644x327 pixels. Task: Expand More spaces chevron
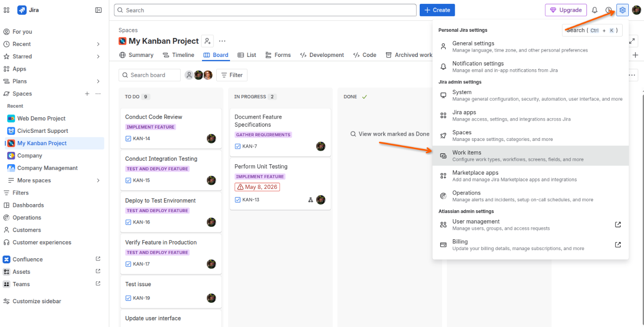98,180
